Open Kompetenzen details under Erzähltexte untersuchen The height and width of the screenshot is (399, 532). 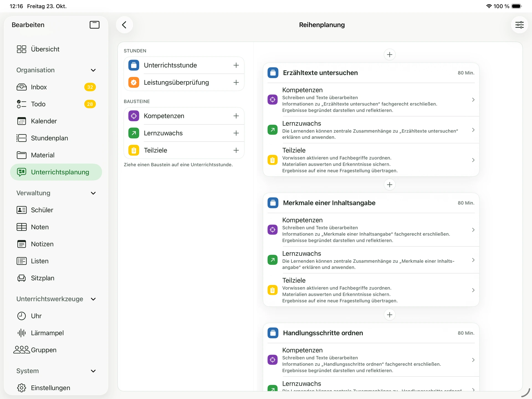[371, 100]
